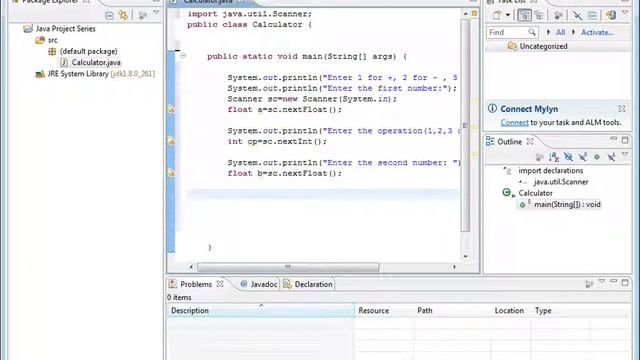Click editor horizontal scrollbar left arrow
The height and width of the screenshot is (360, 640).
(x=191, y=267)
